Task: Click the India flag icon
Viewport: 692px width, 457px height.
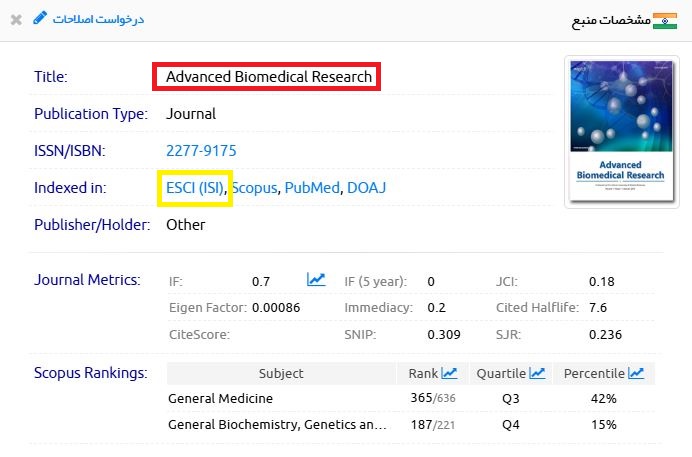Action: click(665, 20)
